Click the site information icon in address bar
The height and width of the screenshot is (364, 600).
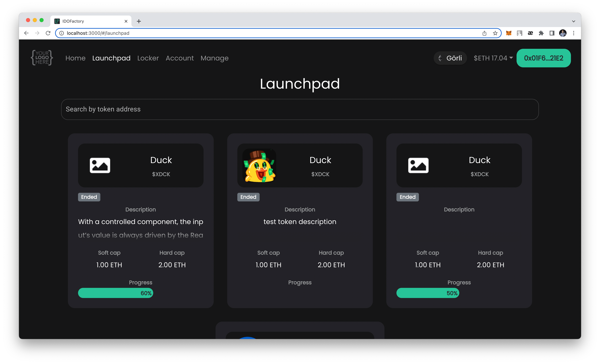(62, 33)
